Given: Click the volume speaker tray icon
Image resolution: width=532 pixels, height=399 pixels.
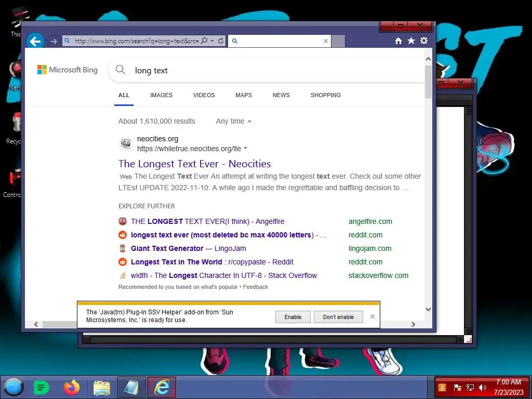Looking at the screenshot, I should [x=483, y=387].
